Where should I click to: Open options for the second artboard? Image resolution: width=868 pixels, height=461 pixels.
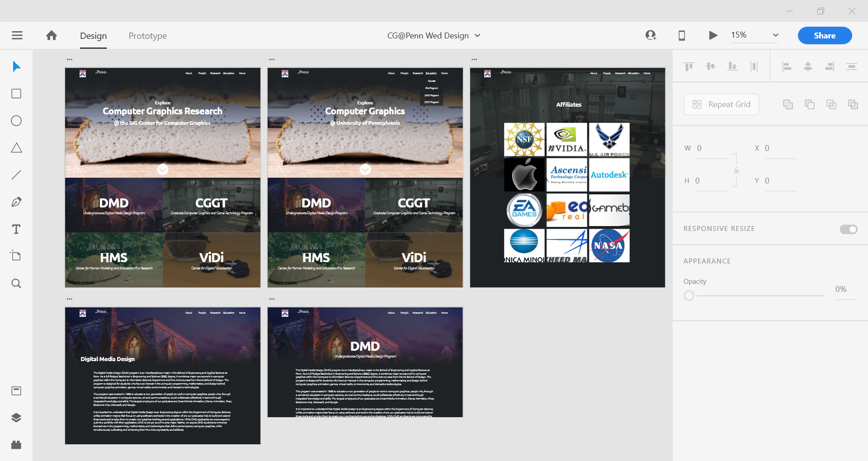[272, 59]
